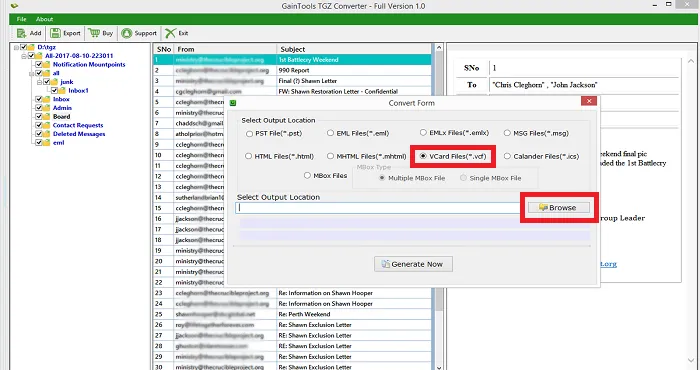
Task: Click the Export toolbar icon
Action: coord(55,33)
